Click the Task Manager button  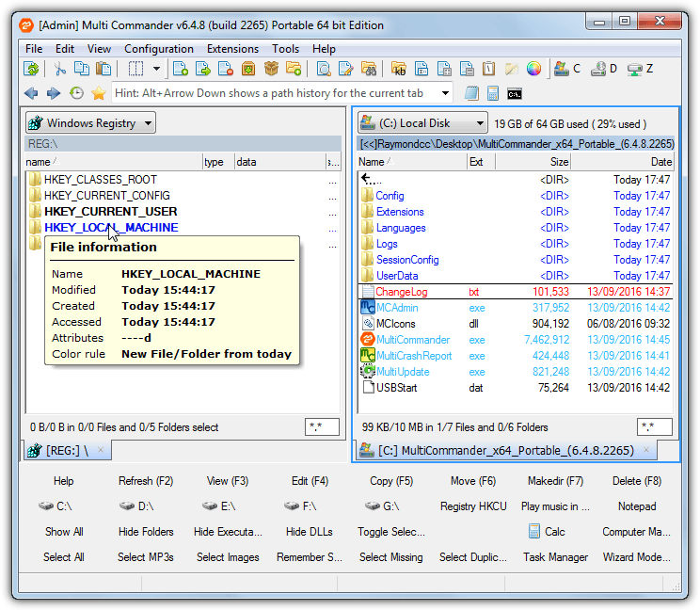pyautogui.click(x=555, y=557)
